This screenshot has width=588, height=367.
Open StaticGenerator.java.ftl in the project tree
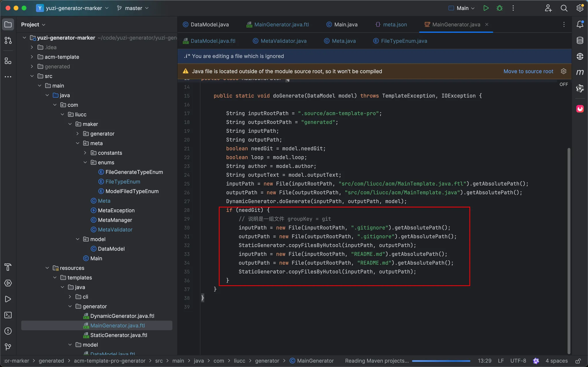click(119, 335)
